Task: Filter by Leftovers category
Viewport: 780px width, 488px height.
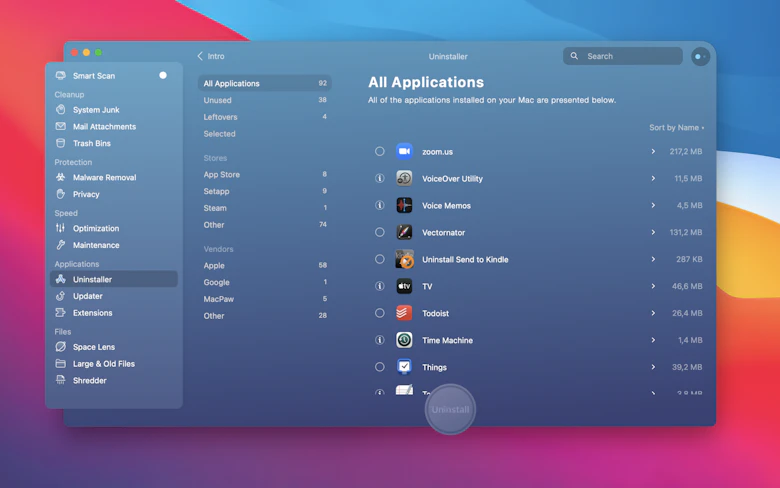Action: point(221,117)
